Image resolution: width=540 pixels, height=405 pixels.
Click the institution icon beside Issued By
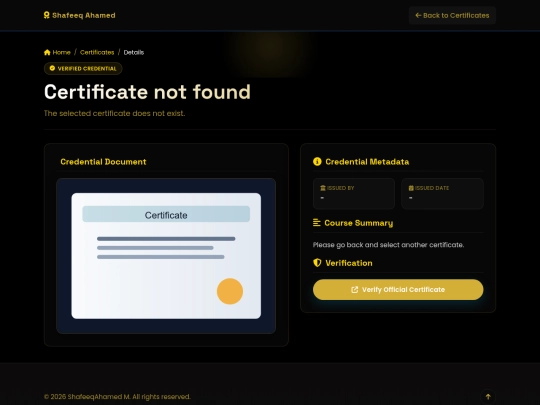coord(323,188)
